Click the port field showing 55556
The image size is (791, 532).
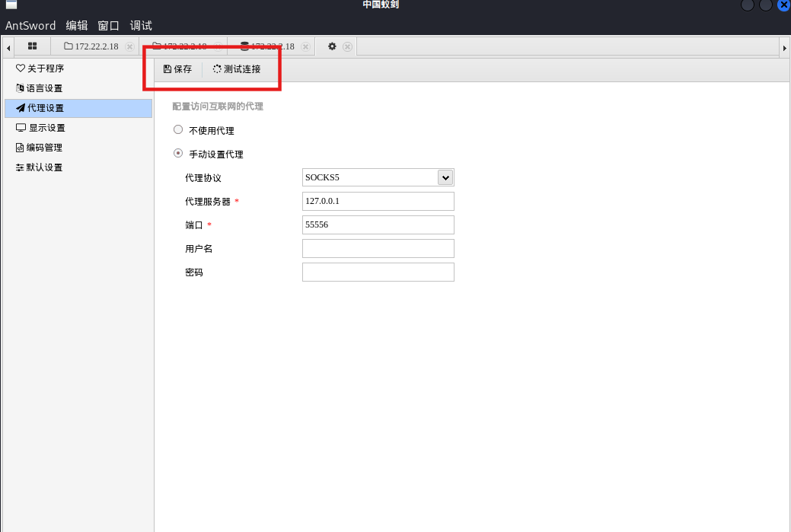[378, 225]
